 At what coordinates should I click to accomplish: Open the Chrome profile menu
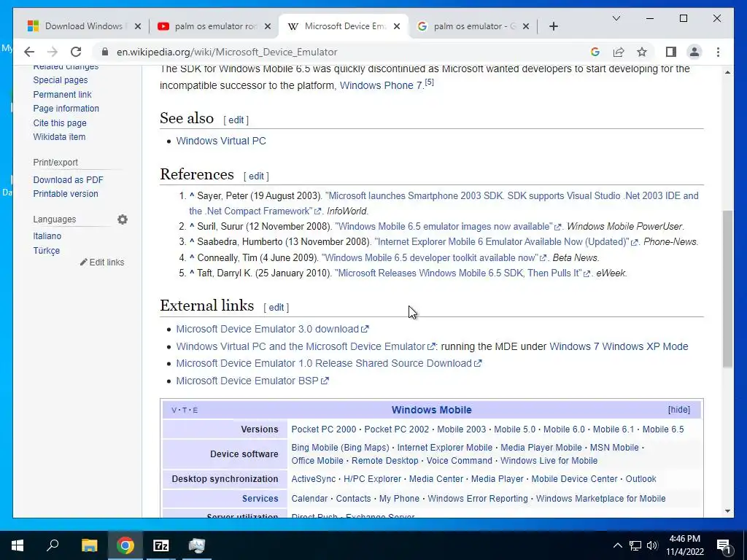[694, 52]
